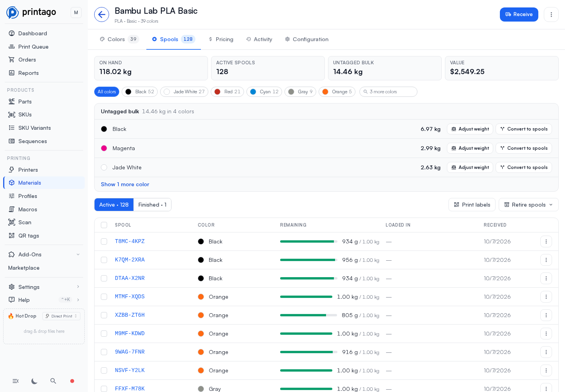This screenshot has height=392, width=565.
Task: Open the 3 more colors filter
Action: [x=388, y=92]
